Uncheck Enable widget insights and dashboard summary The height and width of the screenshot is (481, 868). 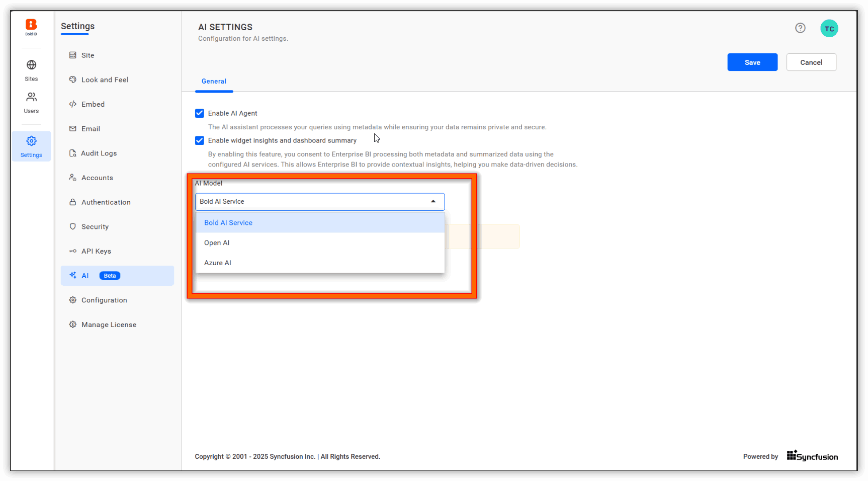click(x=200, y=140)
